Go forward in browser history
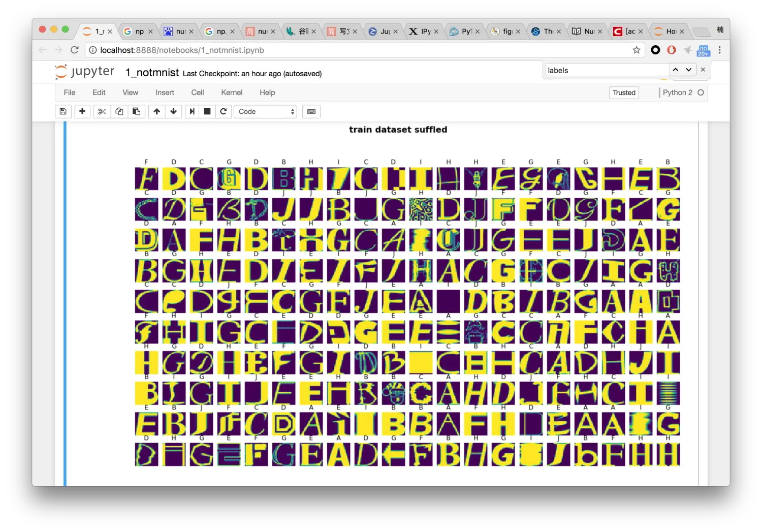The image size is (762, 532). click(58, 50)
